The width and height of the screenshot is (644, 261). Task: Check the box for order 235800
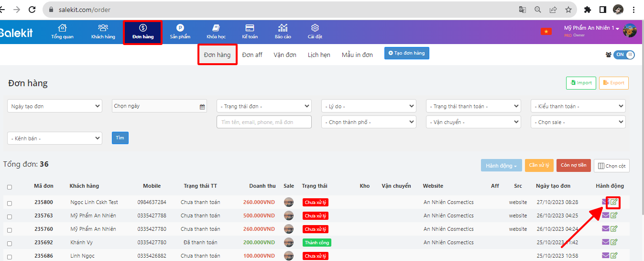point(10,203)
